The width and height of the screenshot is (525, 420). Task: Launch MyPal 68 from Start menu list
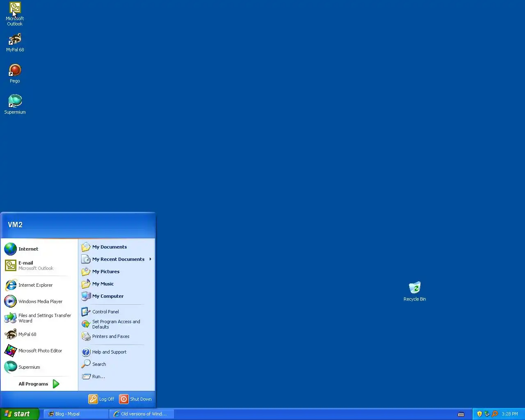(x=39, y=334)
